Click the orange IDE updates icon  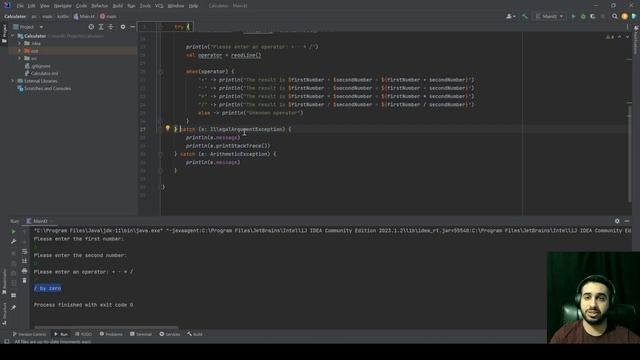click(624, 16)
